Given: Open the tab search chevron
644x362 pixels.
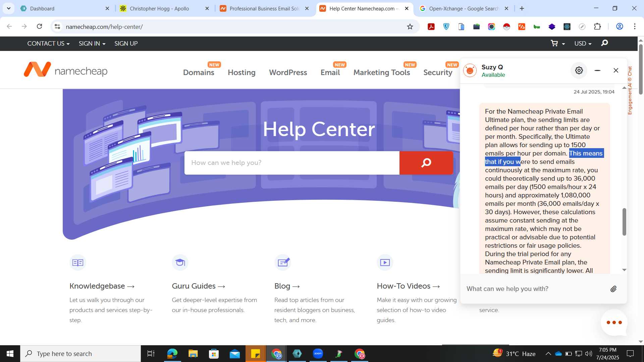Looking at the screenshot, I should click(8, 8).
